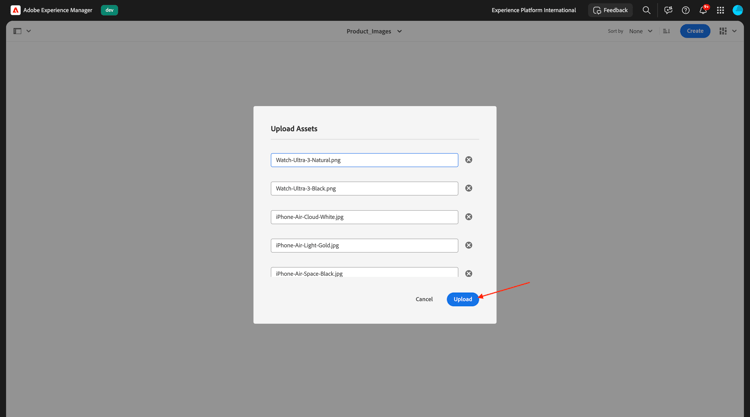
Task: Edit the Watch-Ultra-3-Natural.png name field
Action: tap(364, 160)
